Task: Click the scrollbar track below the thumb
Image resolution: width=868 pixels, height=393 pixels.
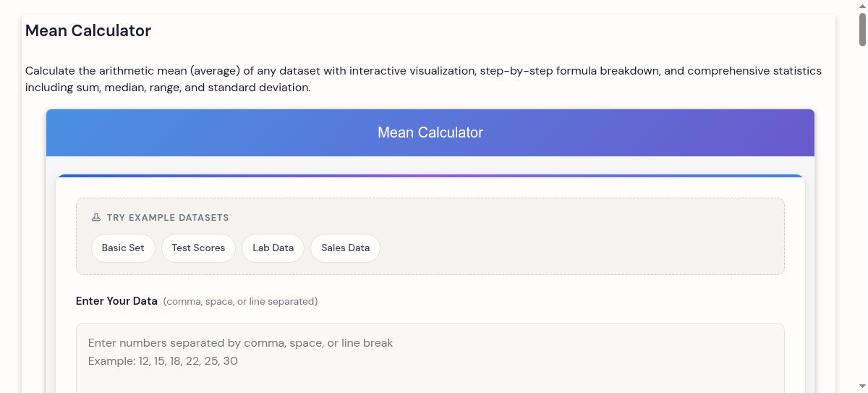Action: (x=862, y=217)
